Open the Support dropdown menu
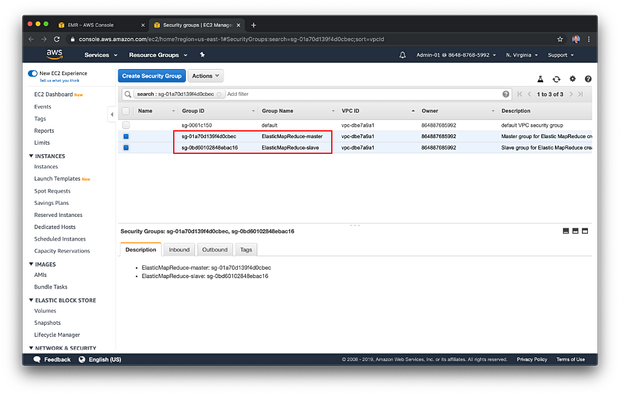 pyautogui.click(x=561, y=55)
